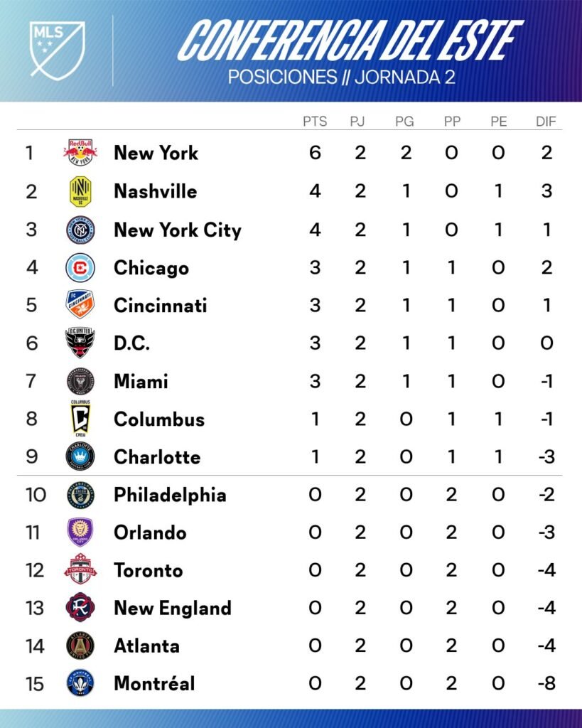Select the Nashville SC yellow crest
Image resolution: width=582 pixels, height=728 pixels.
pos(80,191)
